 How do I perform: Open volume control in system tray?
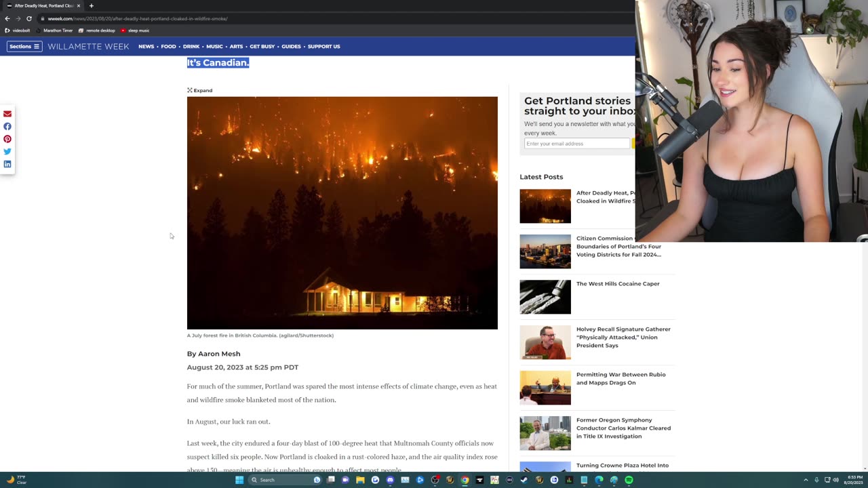[x=835, y=480]
